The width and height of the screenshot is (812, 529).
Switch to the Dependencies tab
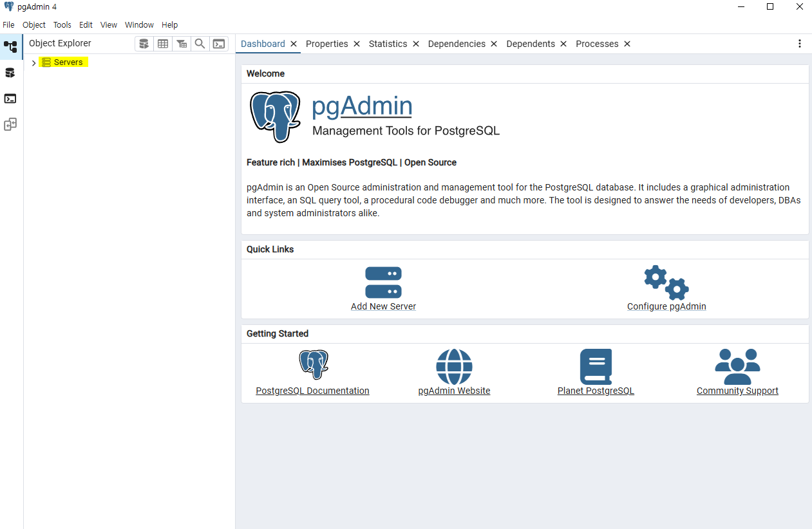(457, 44)
